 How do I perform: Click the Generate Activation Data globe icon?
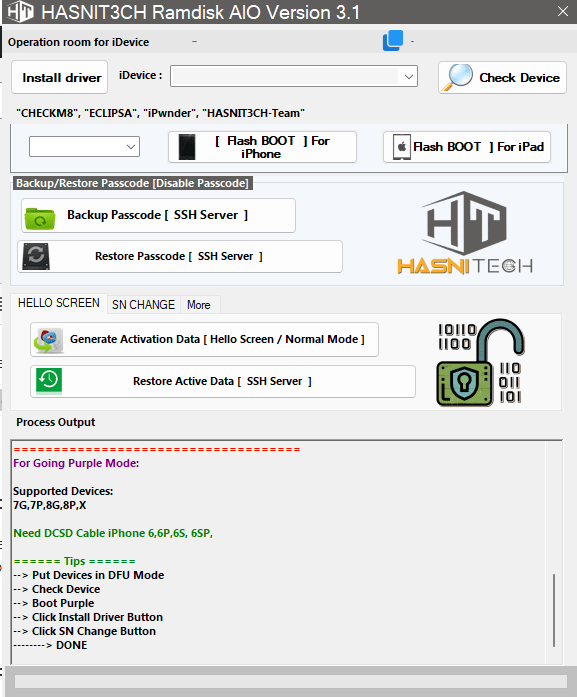48,341
